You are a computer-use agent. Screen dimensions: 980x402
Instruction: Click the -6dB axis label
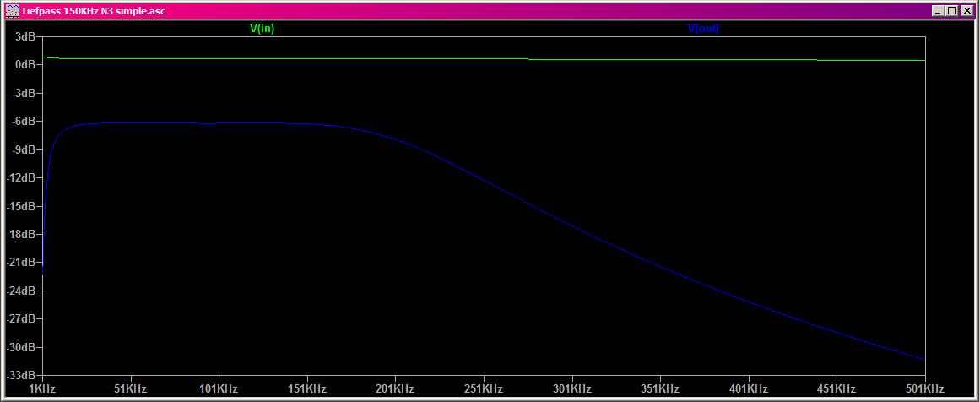click(x=23, y=122)
